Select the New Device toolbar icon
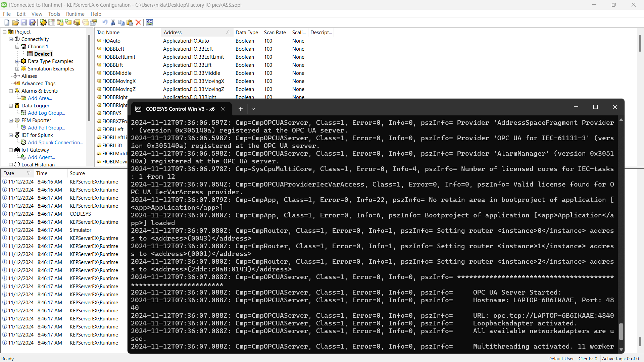 tap(51, 22)
